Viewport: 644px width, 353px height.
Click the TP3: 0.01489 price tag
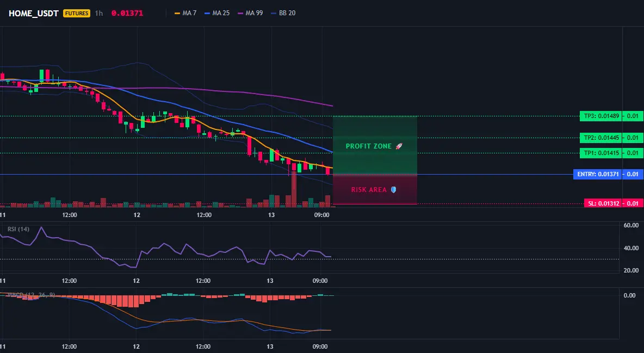pos(601,116)
